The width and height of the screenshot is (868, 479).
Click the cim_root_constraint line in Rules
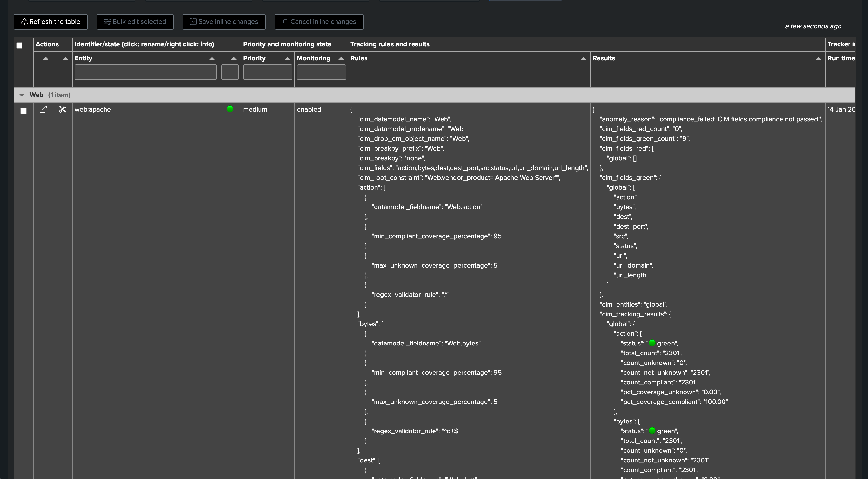[459, 178]
